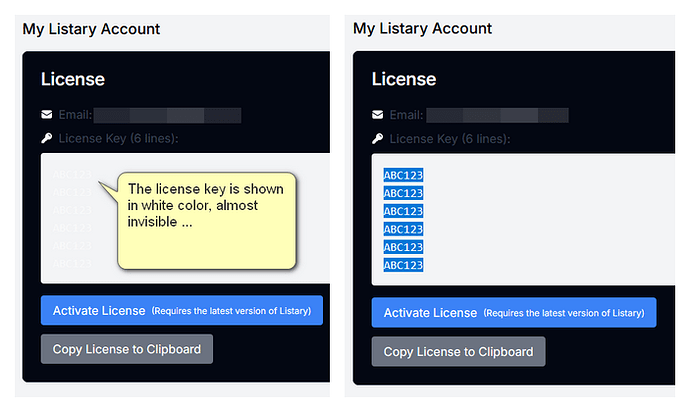Click the last highlighted ABC123 line
690x412 pixels.
tap(403, 265)
